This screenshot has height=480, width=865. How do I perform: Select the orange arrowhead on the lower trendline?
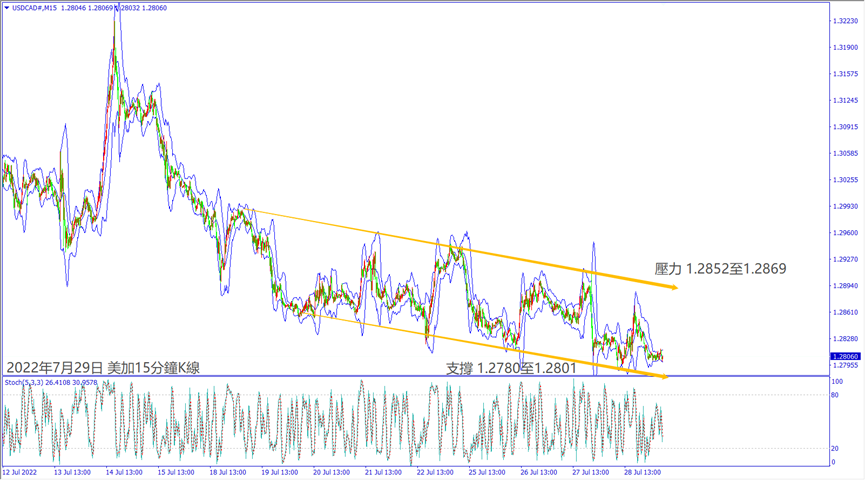point(661,376)
